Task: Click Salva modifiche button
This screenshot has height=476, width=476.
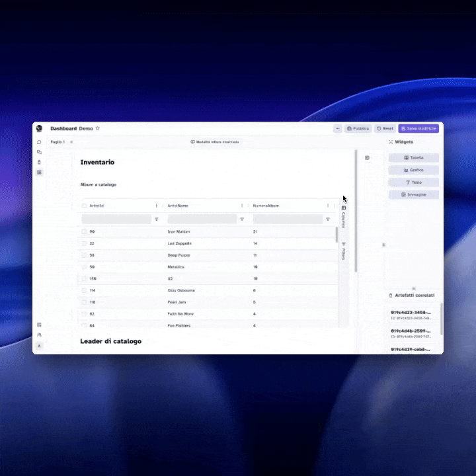Action: coord(418,128)
